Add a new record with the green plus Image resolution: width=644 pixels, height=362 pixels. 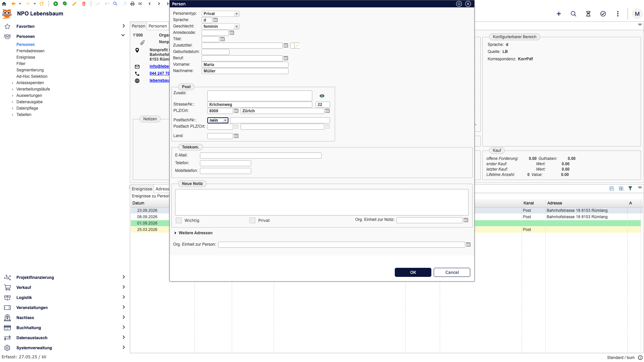56,4
